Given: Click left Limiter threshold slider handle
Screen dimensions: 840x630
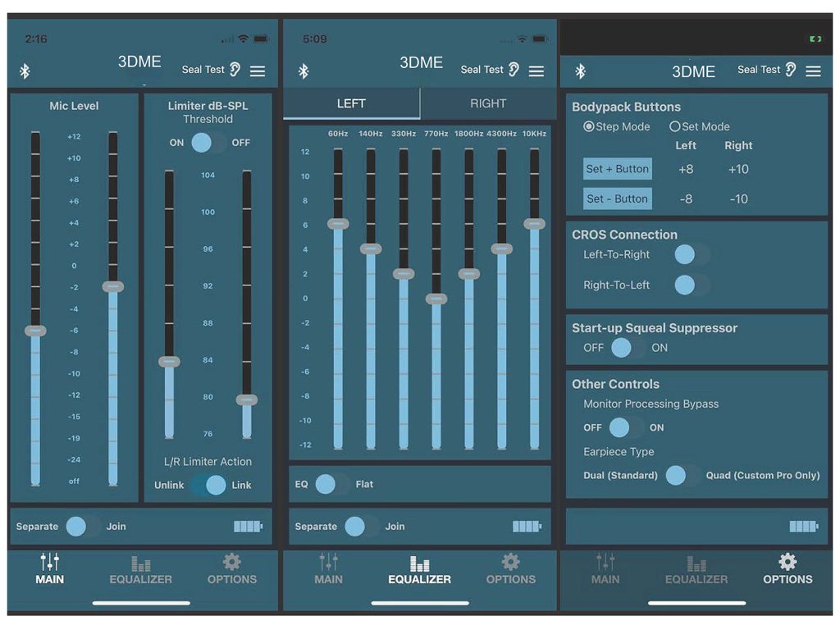Looking at the screenshot, I should tap(169, 362).
